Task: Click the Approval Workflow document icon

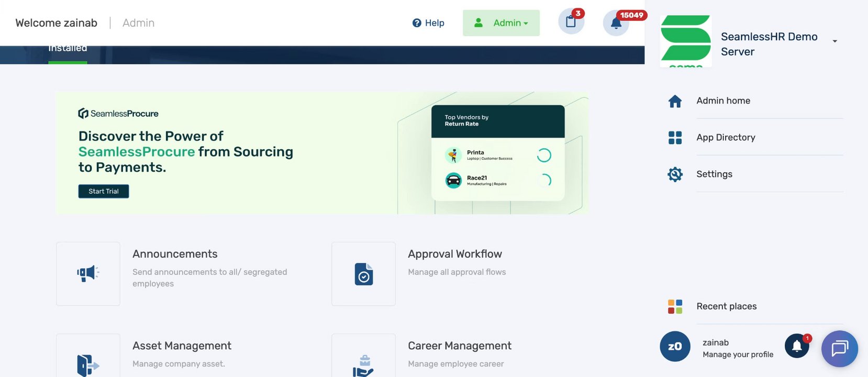Action: pyautogui.click(x=364, y=274)
